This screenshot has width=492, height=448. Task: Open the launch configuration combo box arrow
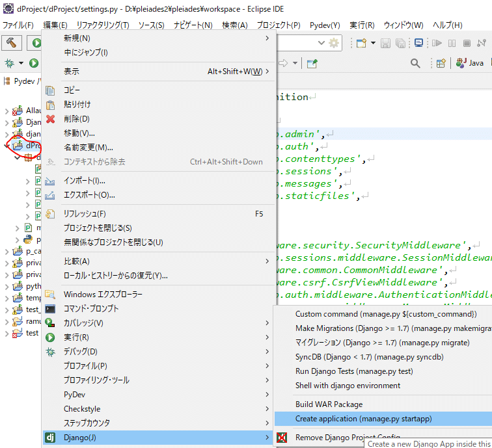click(x=321, y=43)
